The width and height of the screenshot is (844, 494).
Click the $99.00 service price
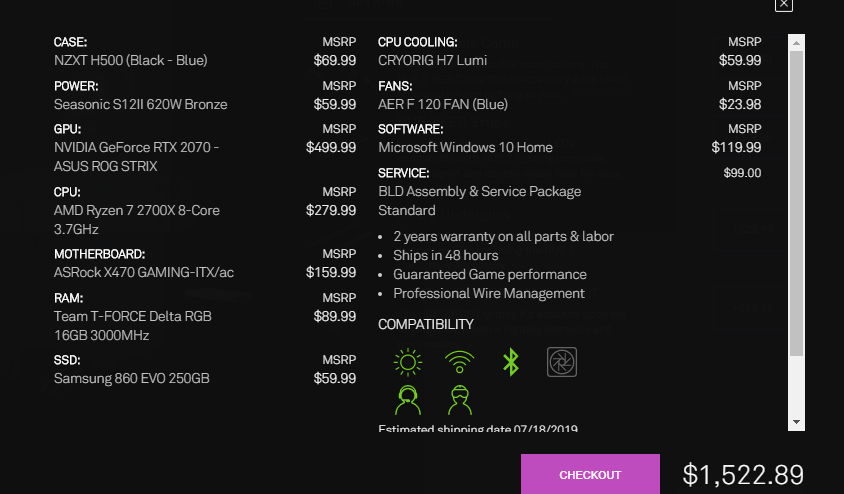coord(742,173)
